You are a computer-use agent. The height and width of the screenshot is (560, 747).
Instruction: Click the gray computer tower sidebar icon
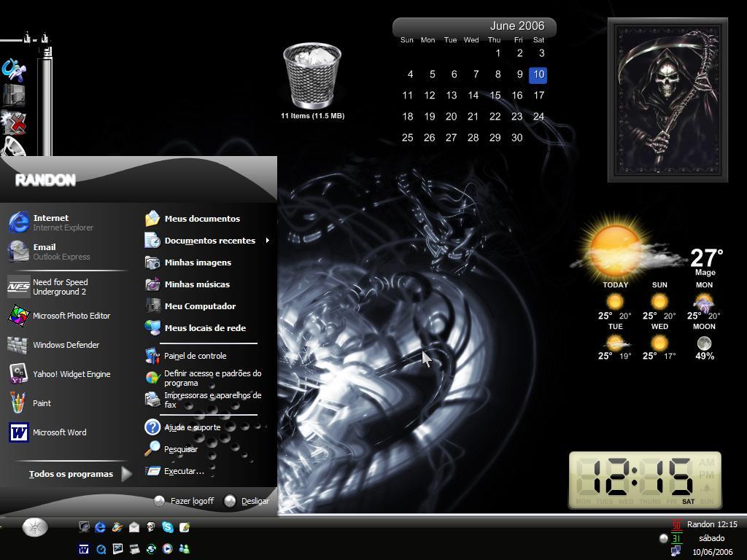[x=14, y=96]
